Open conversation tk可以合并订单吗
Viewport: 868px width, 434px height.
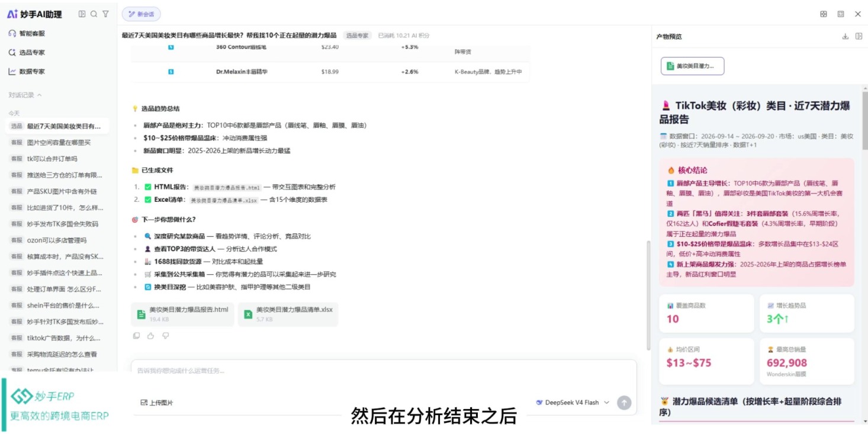tap(57, 159)
